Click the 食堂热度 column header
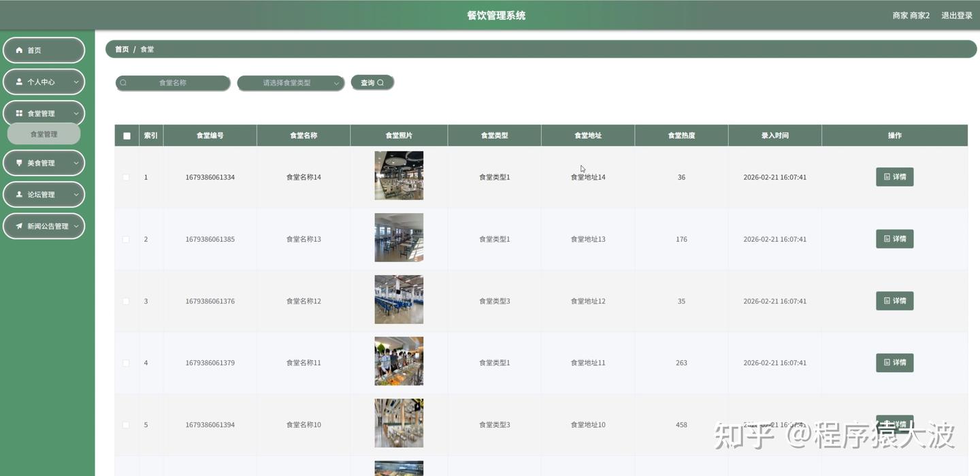 pyautogui.click(x=681, y=136)
